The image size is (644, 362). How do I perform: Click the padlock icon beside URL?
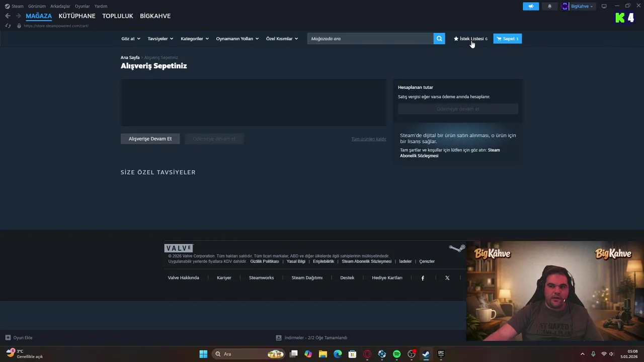click(19, 26)
